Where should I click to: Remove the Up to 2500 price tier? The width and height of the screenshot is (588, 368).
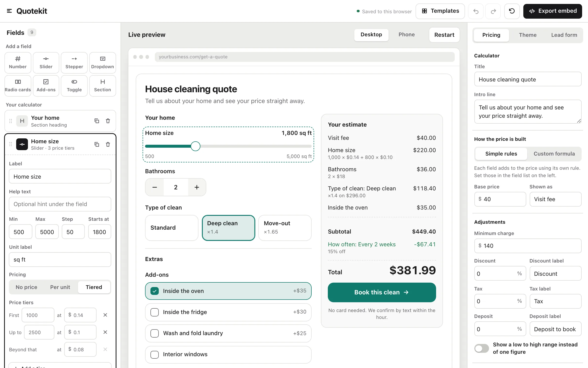click(x=105, y=332)
